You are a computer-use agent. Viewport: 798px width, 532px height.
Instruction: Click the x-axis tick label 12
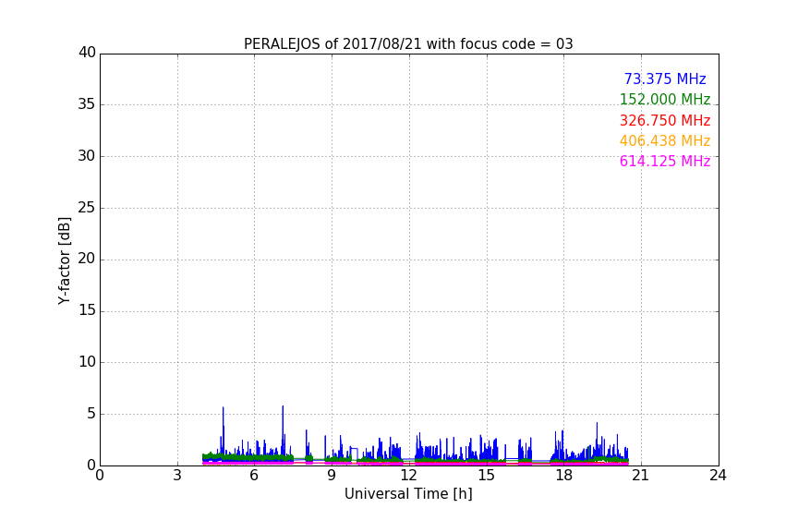coord(409,476)
